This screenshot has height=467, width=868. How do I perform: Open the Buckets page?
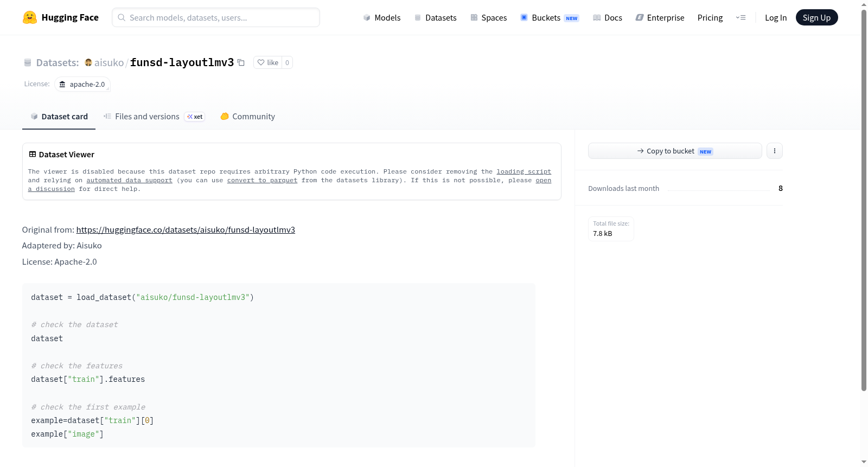pos(550,18)
